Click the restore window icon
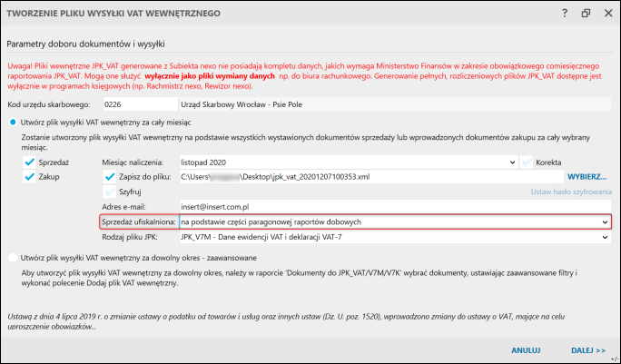621x364 pixels. click(x=586, y=13)
